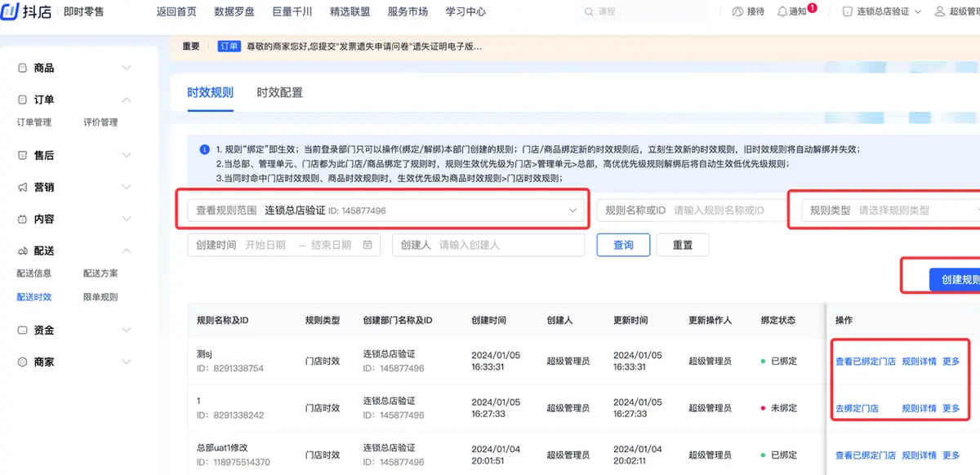Click the 连锁总店验证 store icon in header
This screenshot has width=980, height=475.
tap(846, 11)
